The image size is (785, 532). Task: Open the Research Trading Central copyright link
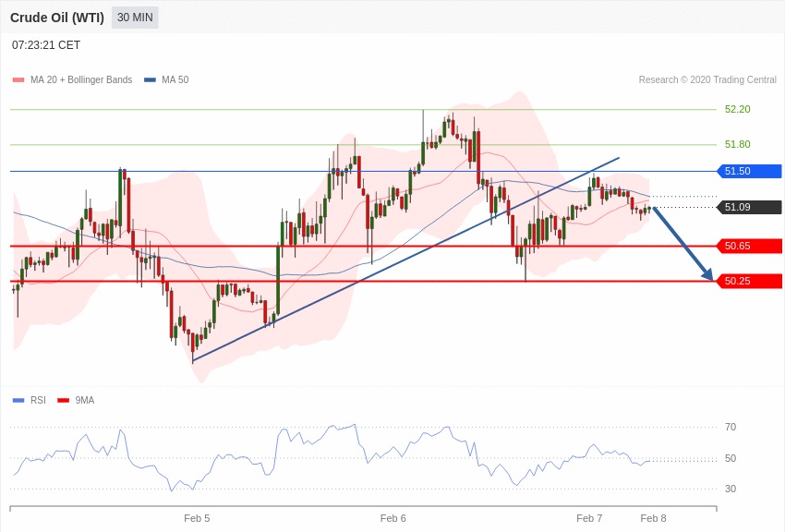click(707, 80)
